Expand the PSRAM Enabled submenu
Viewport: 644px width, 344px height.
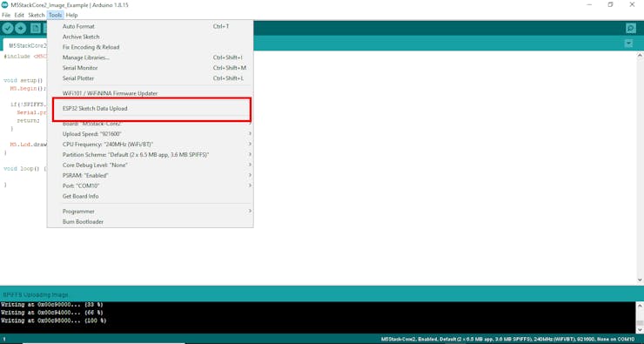click(151, 176)
